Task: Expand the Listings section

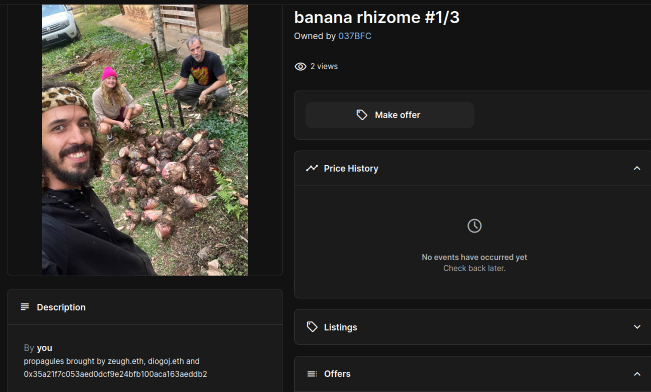Action: click(x=637, y=327)
